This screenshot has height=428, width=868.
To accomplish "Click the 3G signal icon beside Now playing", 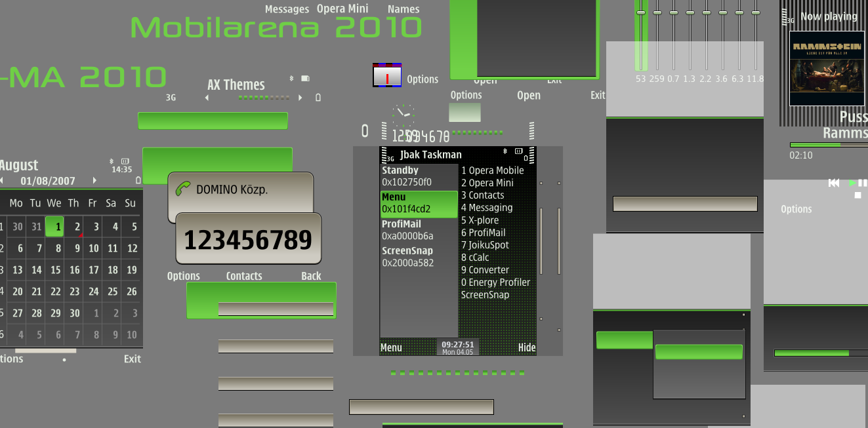I will (788, 18).
